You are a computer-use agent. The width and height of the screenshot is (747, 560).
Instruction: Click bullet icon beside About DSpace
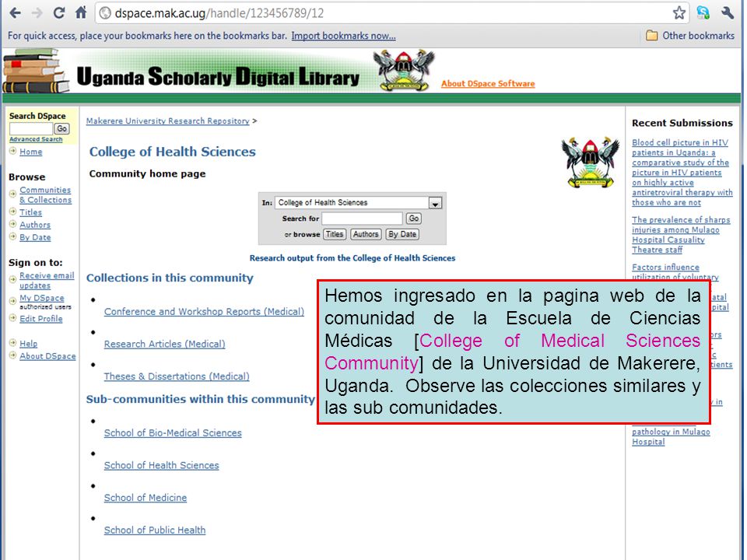(x=13, y=355)
